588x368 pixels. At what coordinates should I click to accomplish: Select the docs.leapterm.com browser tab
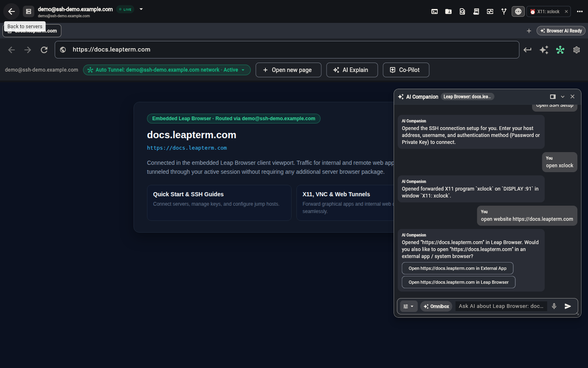[x=32, y=31]
